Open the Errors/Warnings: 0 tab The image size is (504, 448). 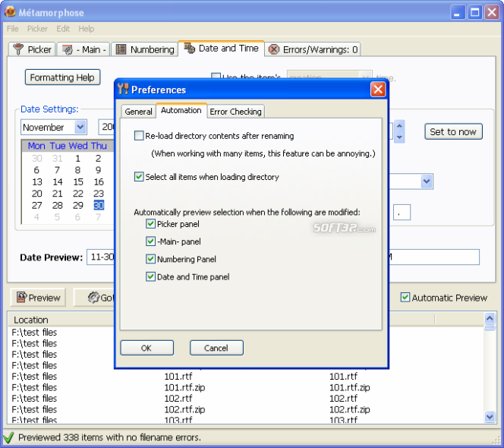tap(313, 49)
